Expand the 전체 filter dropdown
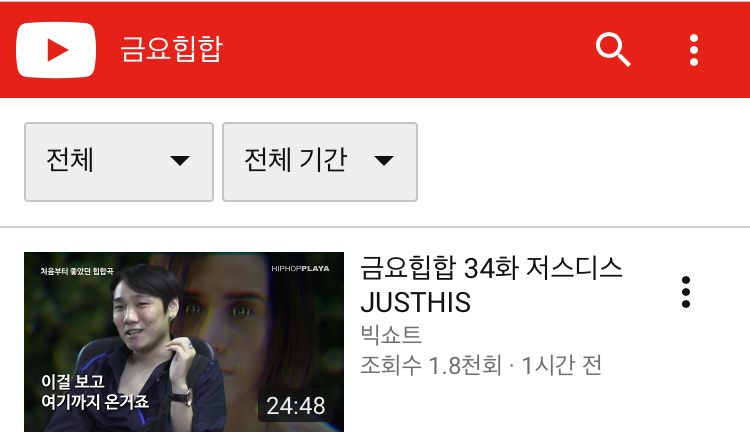 [x=119, y=162]
